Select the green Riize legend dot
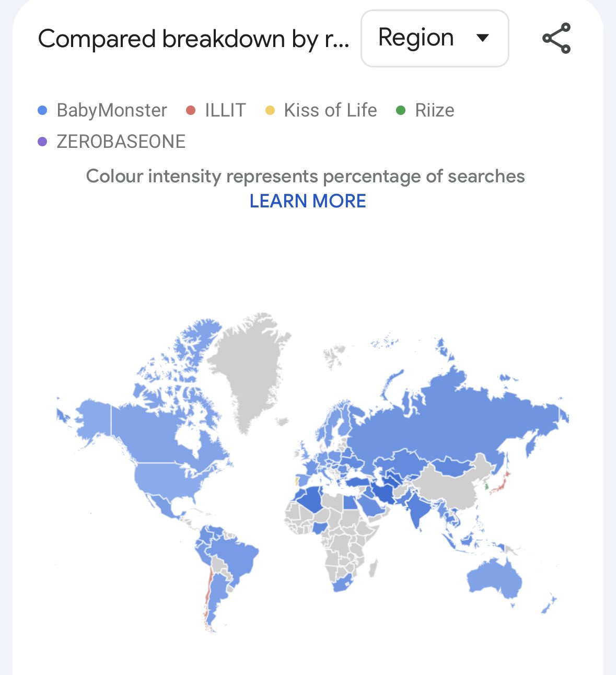Screen dimensions: 616x675 pos(401,110)
